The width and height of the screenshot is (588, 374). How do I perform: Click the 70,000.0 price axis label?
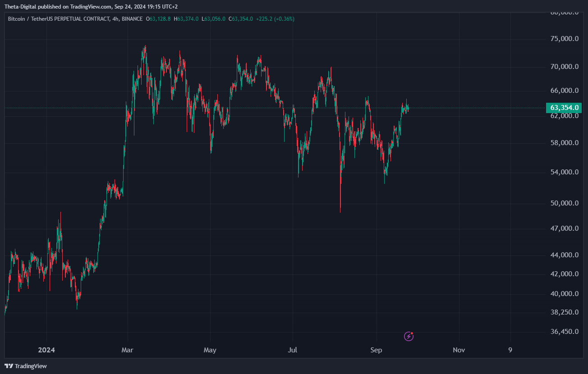(565, 67)
